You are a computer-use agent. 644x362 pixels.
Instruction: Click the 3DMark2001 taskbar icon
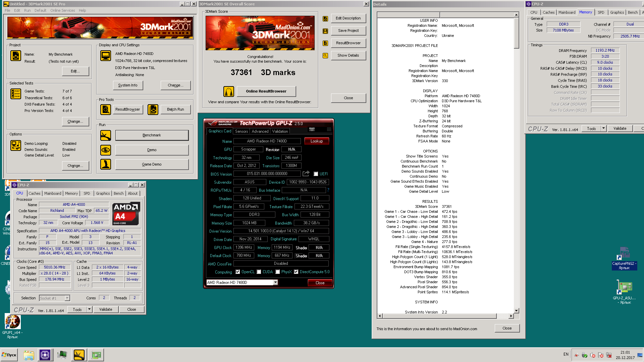(x=79, y=355)
